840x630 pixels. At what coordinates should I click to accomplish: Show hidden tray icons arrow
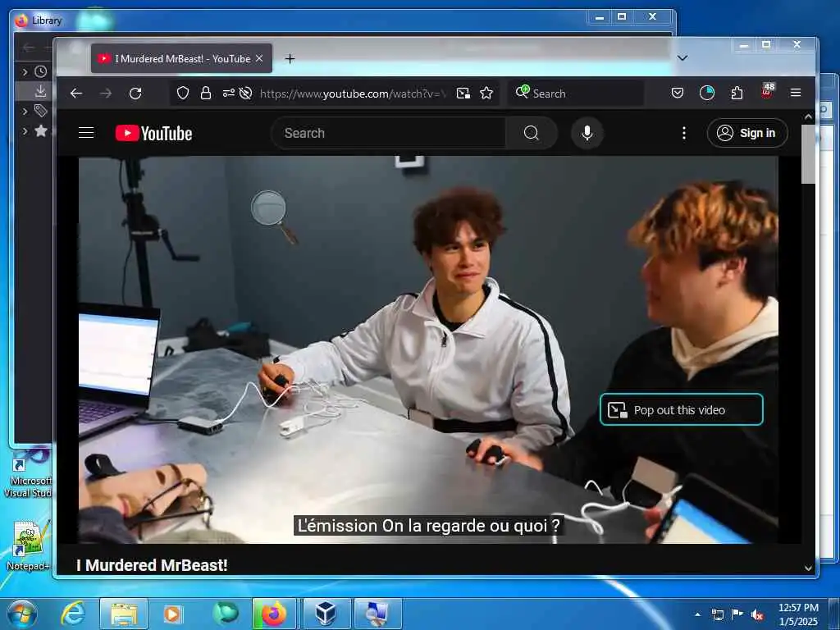[x=697, y=614]
